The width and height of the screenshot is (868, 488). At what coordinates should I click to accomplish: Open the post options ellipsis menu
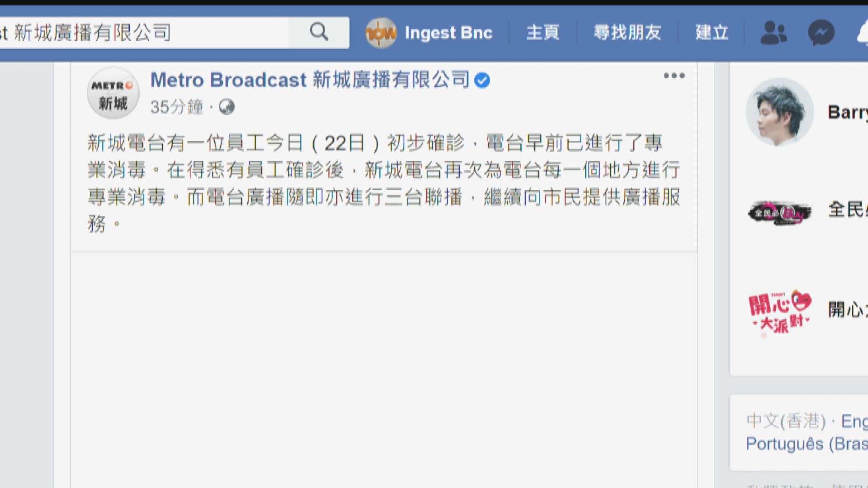coord(674,76)
